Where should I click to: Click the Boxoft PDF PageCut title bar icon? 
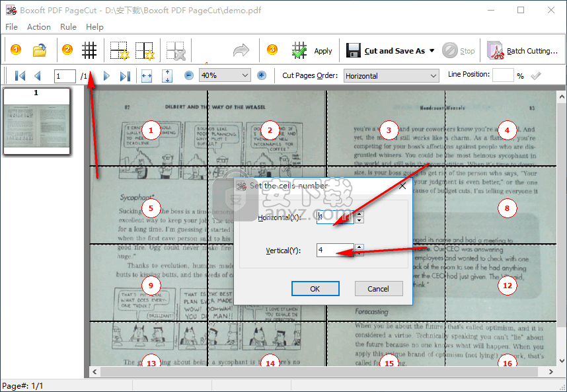coord(11,10)
